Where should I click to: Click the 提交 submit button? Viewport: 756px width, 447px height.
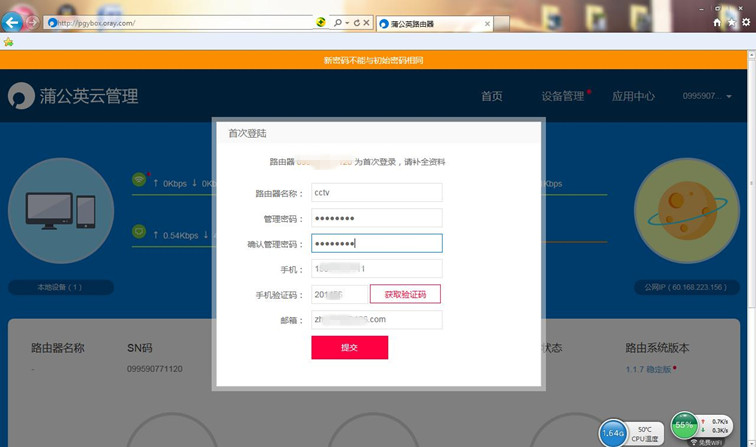tap(349, 347)
